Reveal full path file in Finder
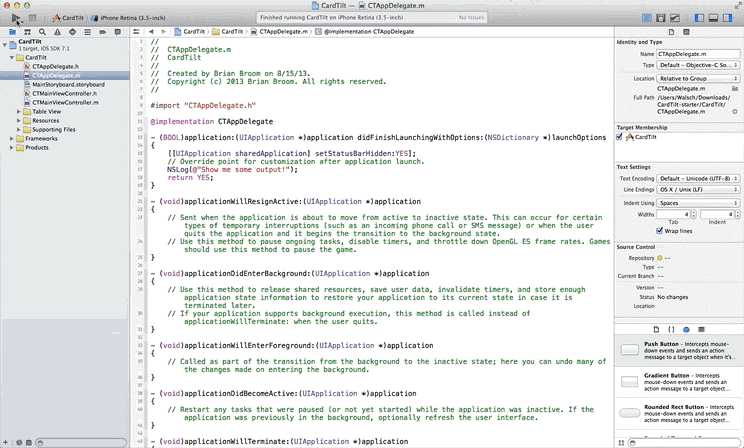Viewport: 744px width, 448px height. coord(735,112)
